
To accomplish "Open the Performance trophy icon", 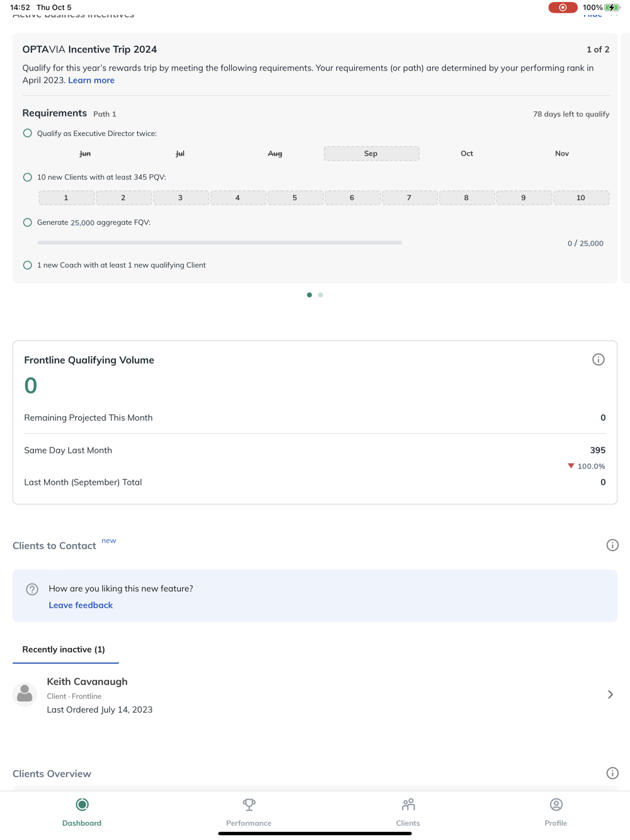I will [x=249, y=805].
